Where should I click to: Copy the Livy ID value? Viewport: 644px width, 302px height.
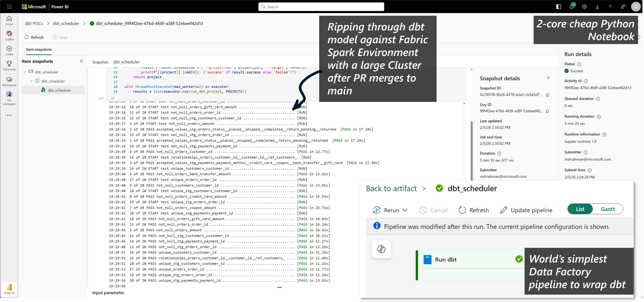548,111
